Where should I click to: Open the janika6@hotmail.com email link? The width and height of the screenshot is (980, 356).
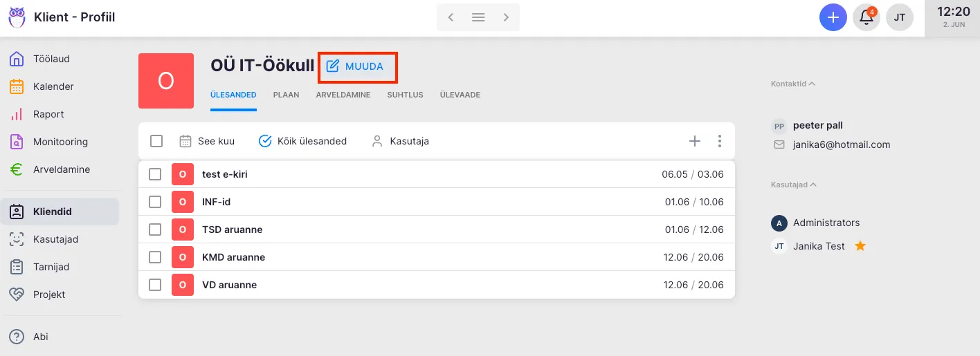[842, 144]
